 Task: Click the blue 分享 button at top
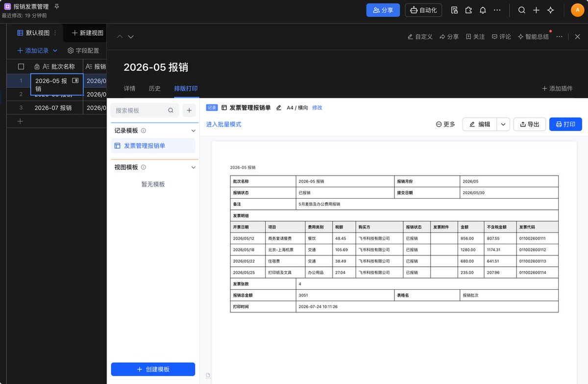tap(383, 10)
